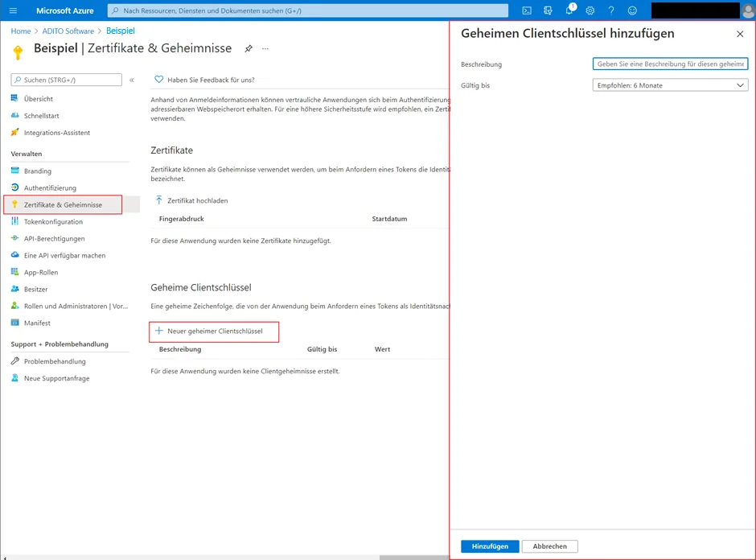The image size is (756, 560).
Task: Pin the Beispiel blade with pin icon
Action: click(x=249, y=49)
